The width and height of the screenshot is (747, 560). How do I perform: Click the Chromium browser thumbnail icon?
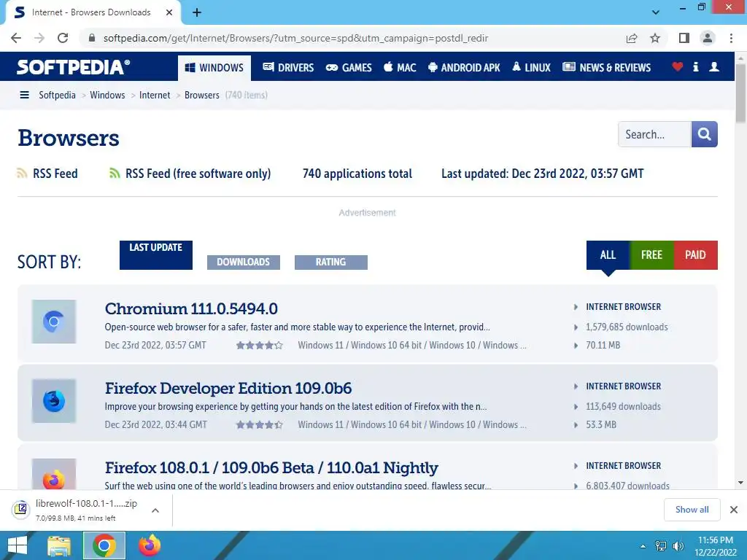tap(54, 322)
